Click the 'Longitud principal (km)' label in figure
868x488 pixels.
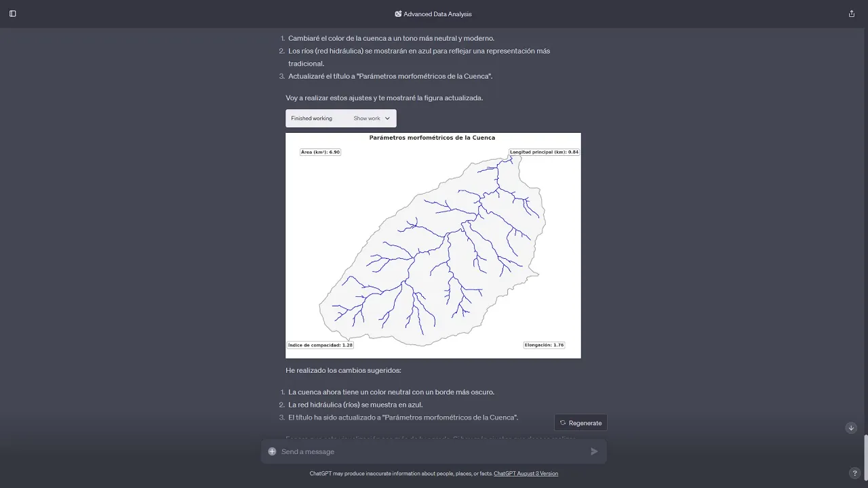(x=544, y=152)
